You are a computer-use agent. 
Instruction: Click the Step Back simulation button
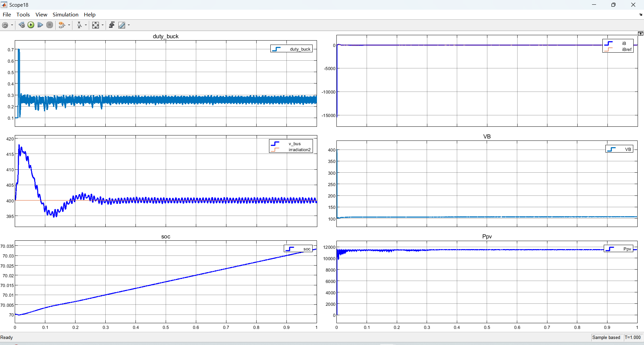coord(22,25)
